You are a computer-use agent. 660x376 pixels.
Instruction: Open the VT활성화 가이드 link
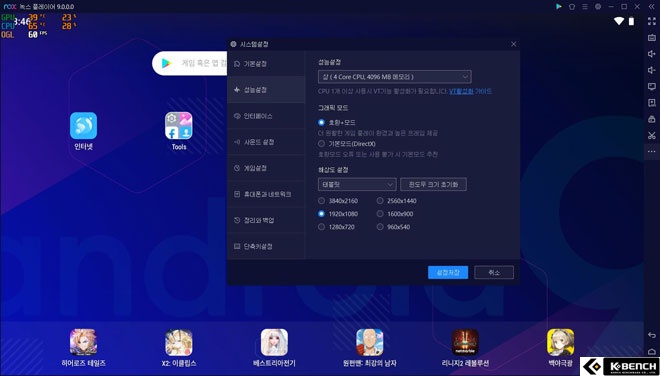coord(470,91)
